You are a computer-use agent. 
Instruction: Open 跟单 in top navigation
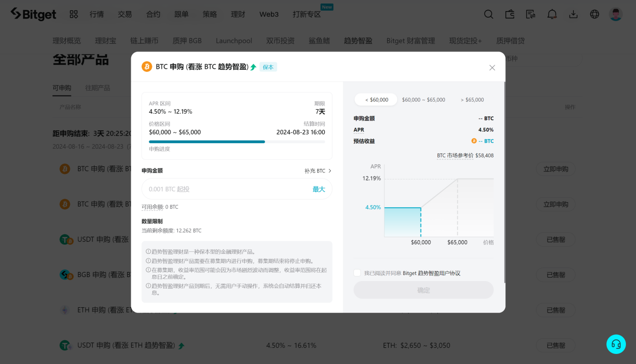pos(181,14)
